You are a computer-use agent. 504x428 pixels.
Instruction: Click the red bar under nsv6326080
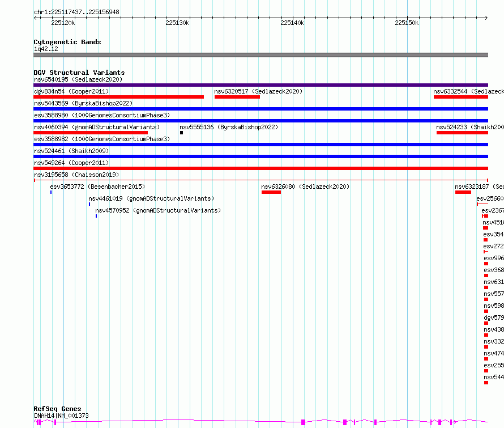[x=271, y=192]
